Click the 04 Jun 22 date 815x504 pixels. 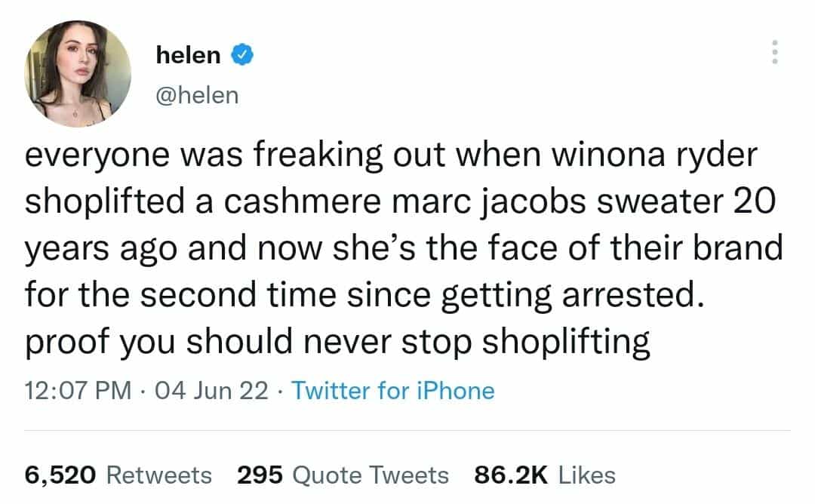pos(213,391)
